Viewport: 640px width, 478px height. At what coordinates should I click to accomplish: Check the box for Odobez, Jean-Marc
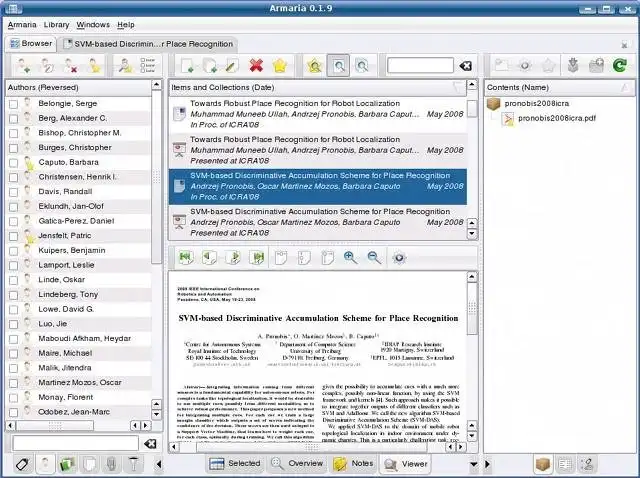click(13, 412)
